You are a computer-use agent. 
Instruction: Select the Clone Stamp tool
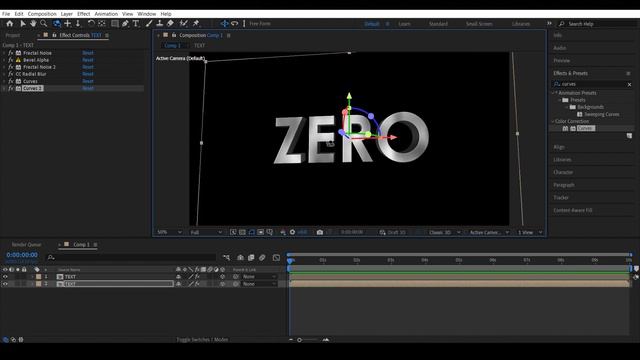point(160,24)
